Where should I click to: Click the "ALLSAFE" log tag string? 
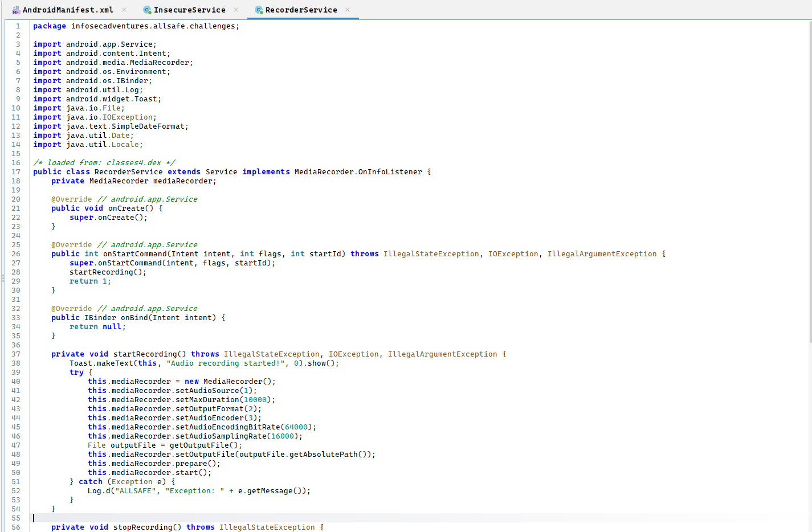pyautogui.click(x=136, y=491)
